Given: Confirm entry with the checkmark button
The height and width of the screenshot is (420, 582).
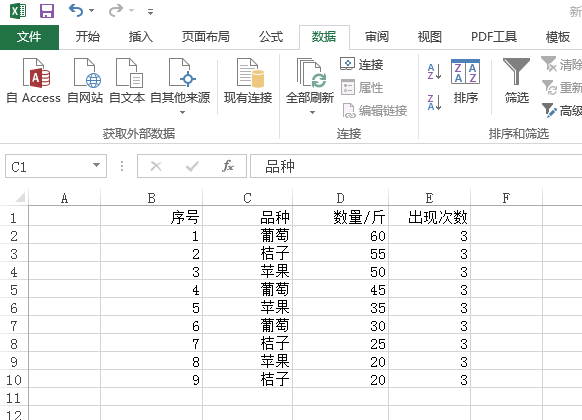Looking at the screenshot, I should (192, 166).
